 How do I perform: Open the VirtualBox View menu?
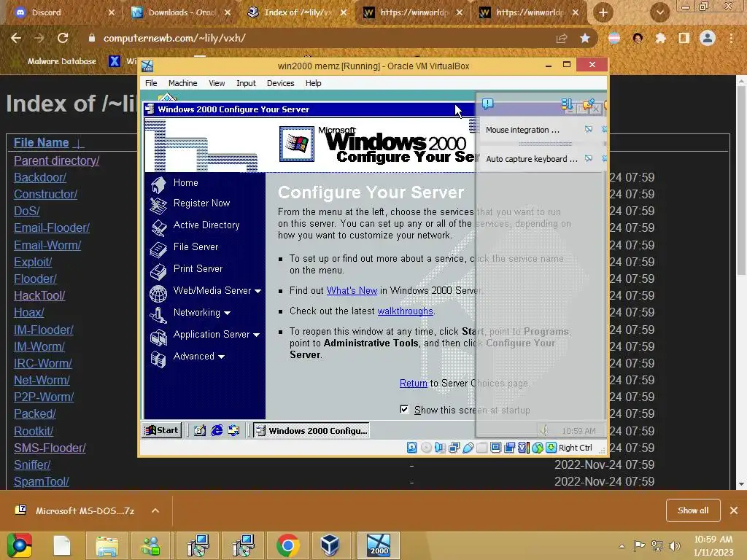[x=217, y=83]
